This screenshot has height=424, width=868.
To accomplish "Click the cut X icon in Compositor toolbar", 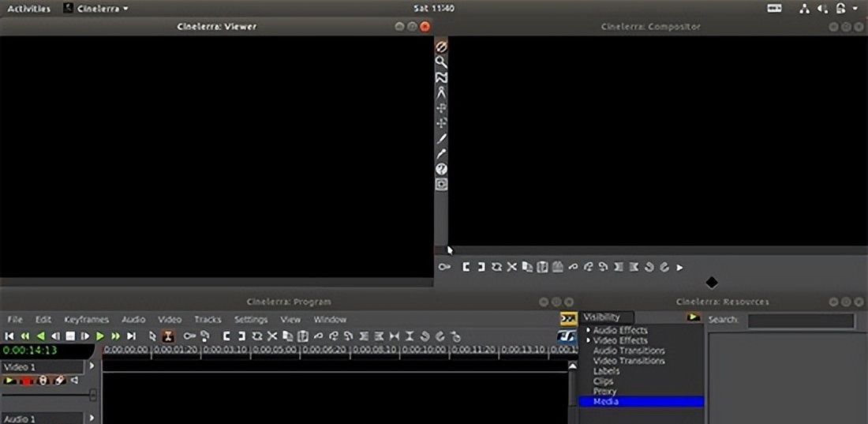I will 512,267.
